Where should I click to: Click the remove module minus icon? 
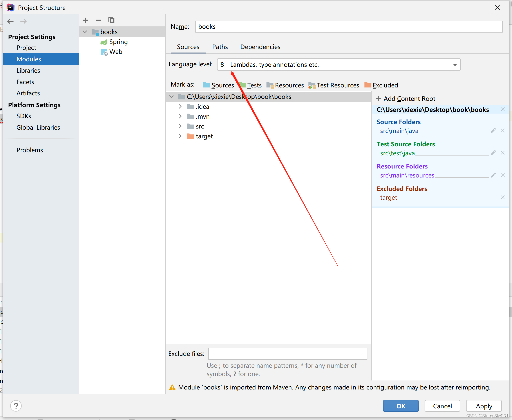[x=98, y=20]
